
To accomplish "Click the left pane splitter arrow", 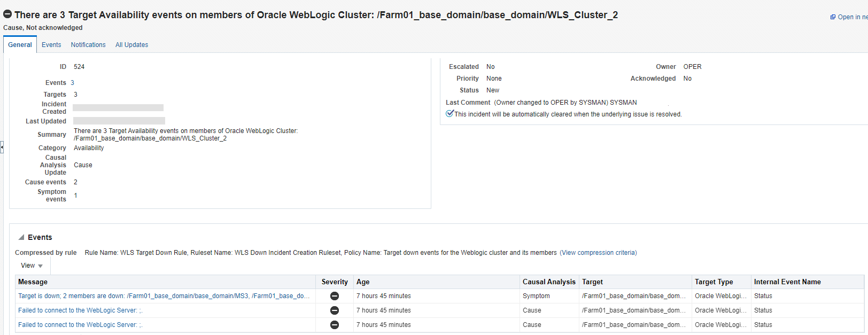I will point(2,147).
